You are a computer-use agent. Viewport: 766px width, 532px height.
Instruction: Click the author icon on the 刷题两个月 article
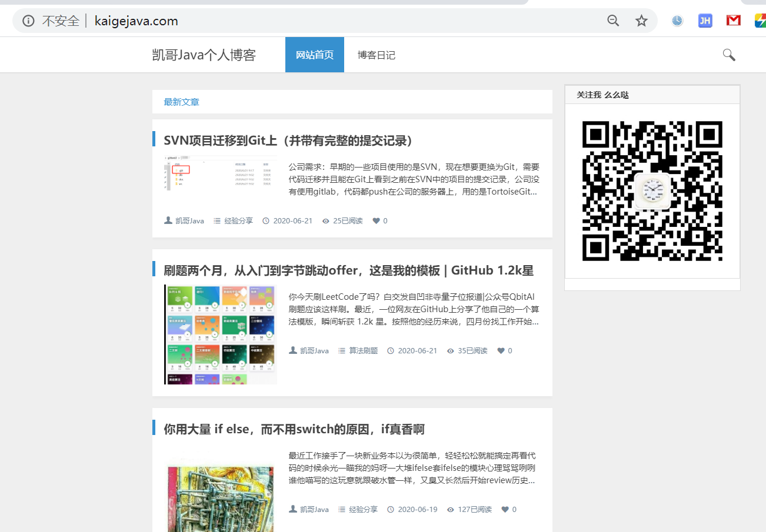point(293,350)
